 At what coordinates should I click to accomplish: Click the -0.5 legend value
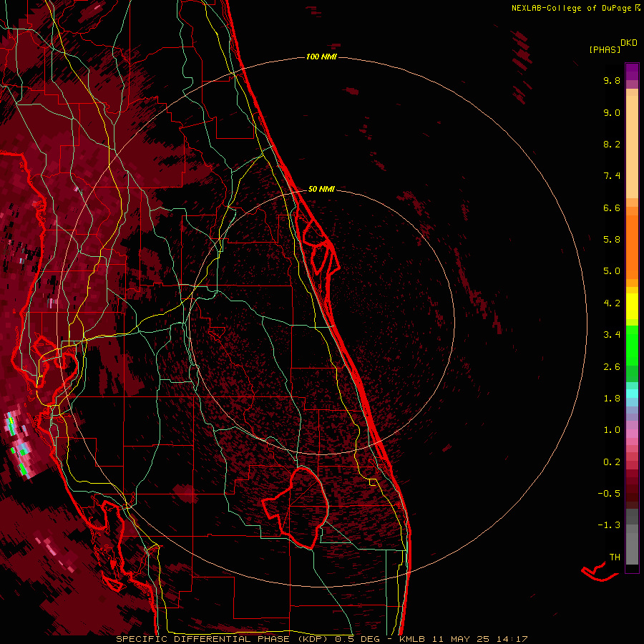609,494
